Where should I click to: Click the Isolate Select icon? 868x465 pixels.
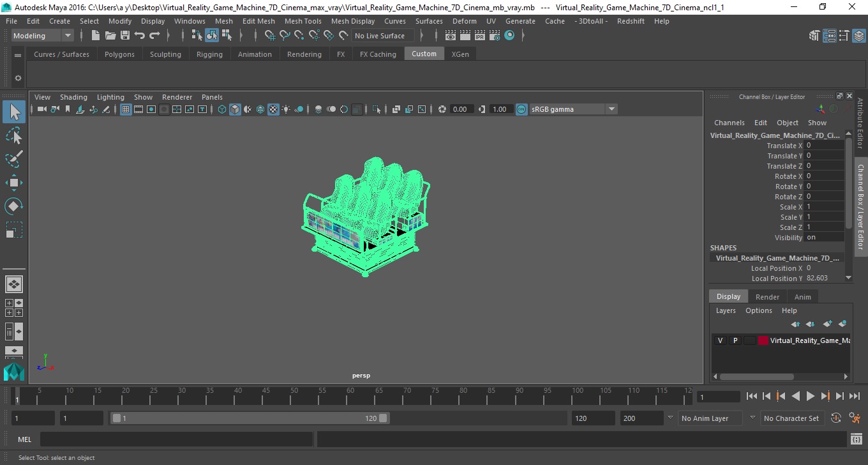pos(377,109)
